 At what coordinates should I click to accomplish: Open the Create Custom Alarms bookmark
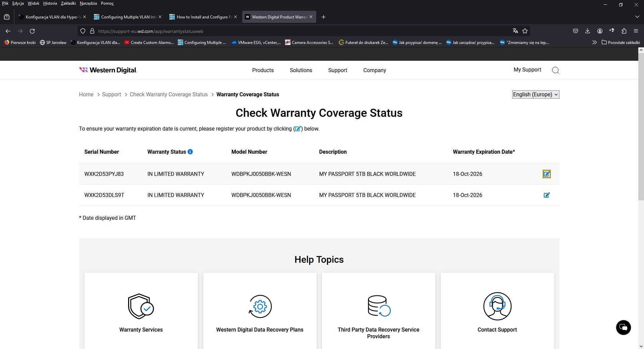coord(149,42)
